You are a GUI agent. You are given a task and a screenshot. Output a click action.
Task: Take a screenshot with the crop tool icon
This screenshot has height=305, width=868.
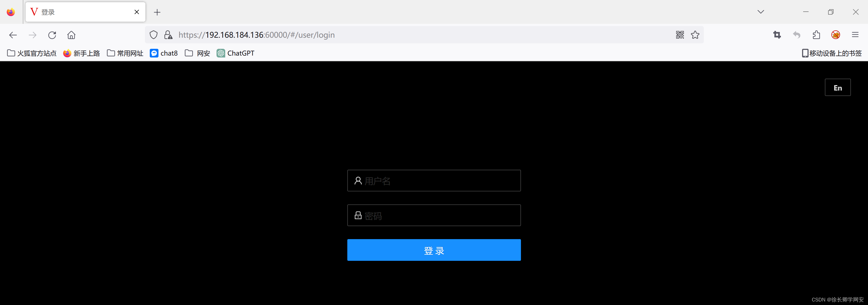point(777,35)
